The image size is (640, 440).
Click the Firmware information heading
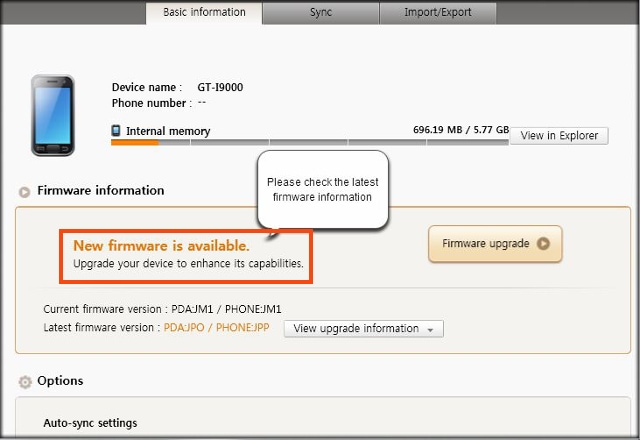pyautogui.click(x=101, y=191)
